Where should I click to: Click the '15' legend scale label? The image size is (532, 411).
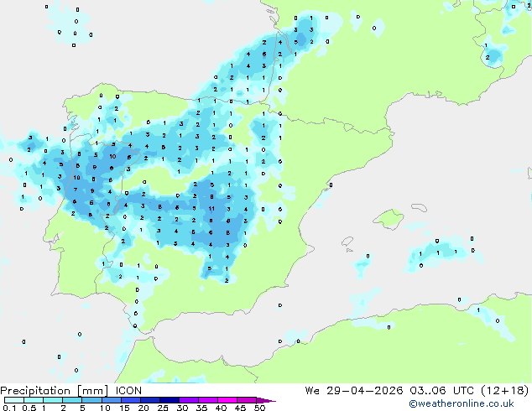(x=124, y=408)
